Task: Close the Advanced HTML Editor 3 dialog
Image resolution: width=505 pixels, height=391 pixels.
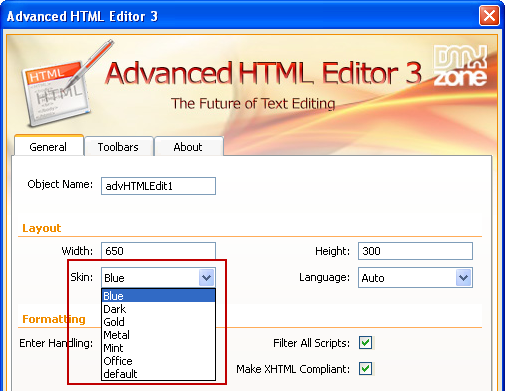Action: pyautogui.click(x=489, y=16)
